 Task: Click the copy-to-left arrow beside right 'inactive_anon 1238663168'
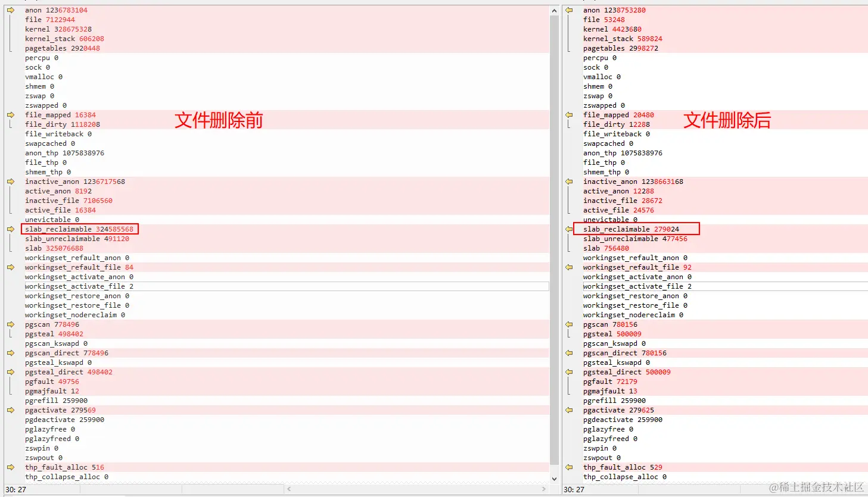[569, 182]
